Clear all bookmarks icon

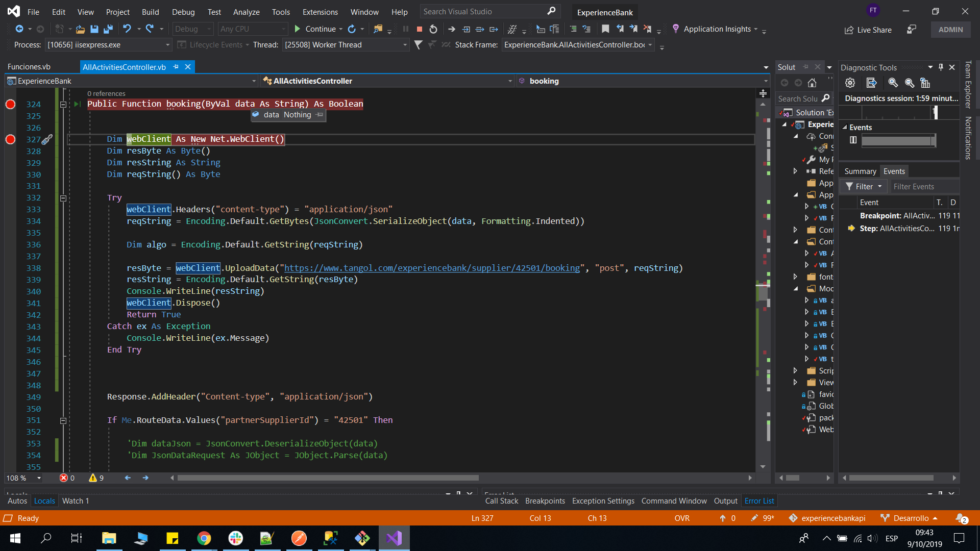point(647,29)
